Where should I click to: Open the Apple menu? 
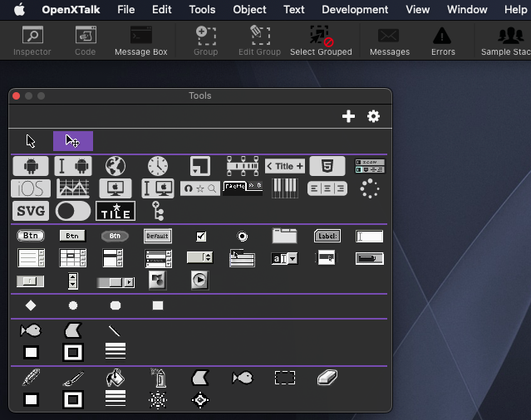[19, 9]
